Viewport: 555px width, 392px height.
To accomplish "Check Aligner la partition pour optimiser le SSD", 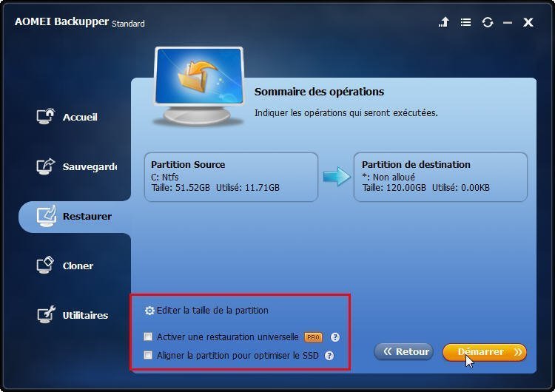I will (148, 355).
